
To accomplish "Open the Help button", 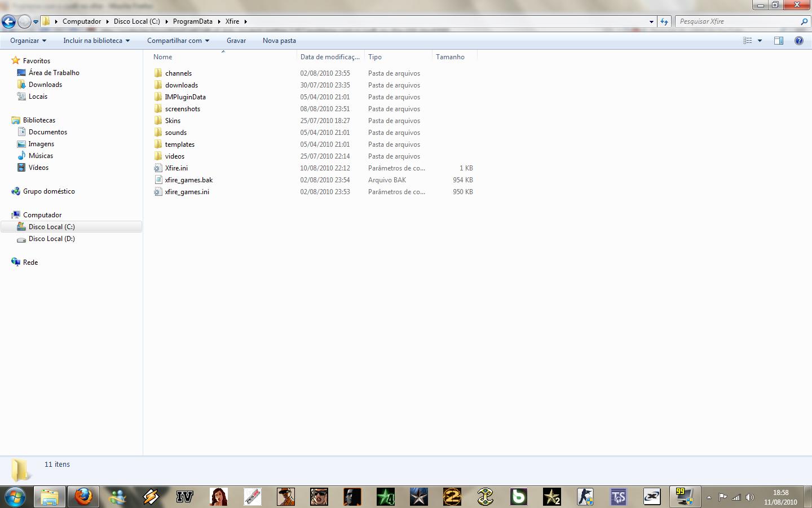I will (x=798, y=41).
